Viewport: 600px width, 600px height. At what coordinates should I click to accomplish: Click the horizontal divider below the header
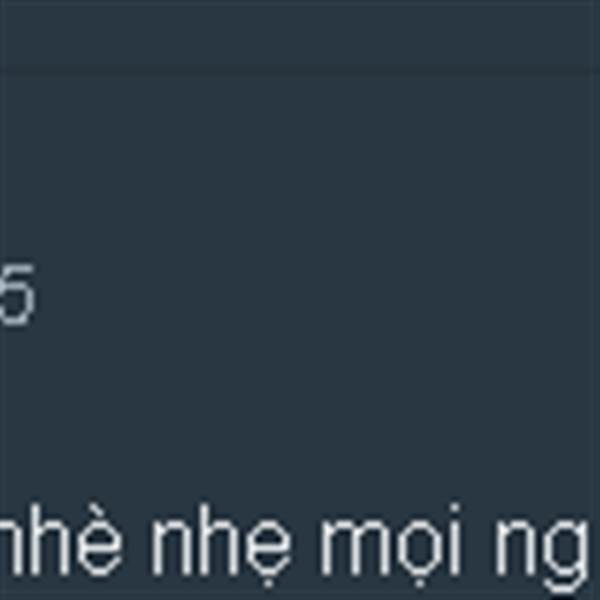[294, 71]
